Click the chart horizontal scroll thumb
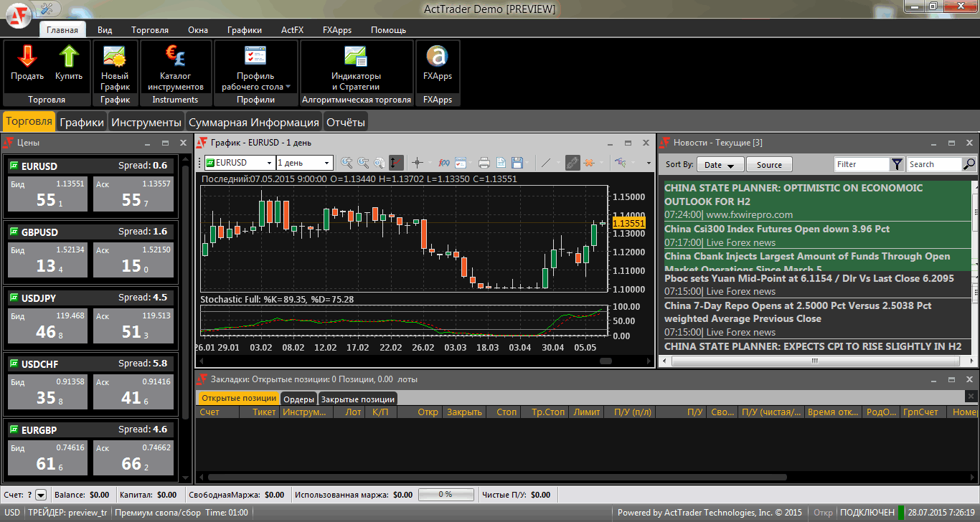Screen dimensions: 980x522 (606, 361)
